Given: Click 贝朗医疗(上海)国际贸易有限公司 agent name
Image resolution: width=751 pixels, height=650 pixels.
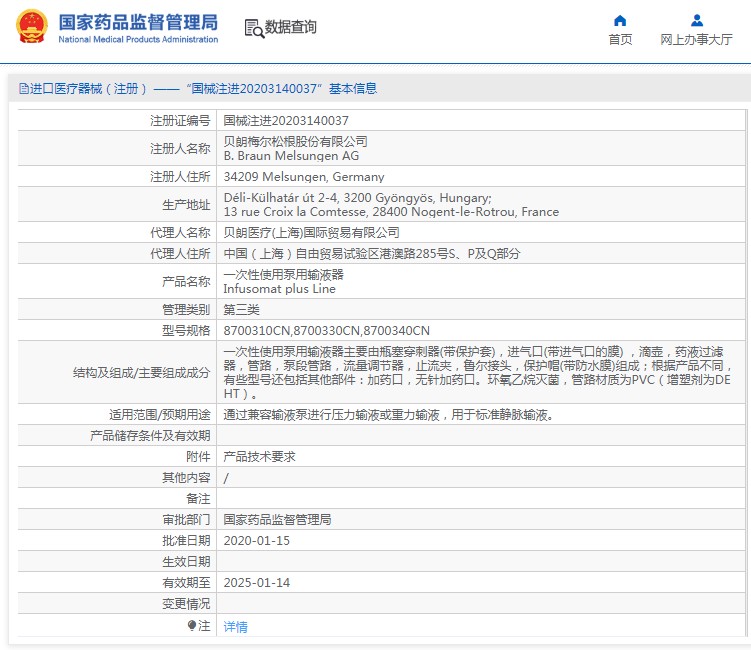Looking at the screenshot, I should pos(311,233).
